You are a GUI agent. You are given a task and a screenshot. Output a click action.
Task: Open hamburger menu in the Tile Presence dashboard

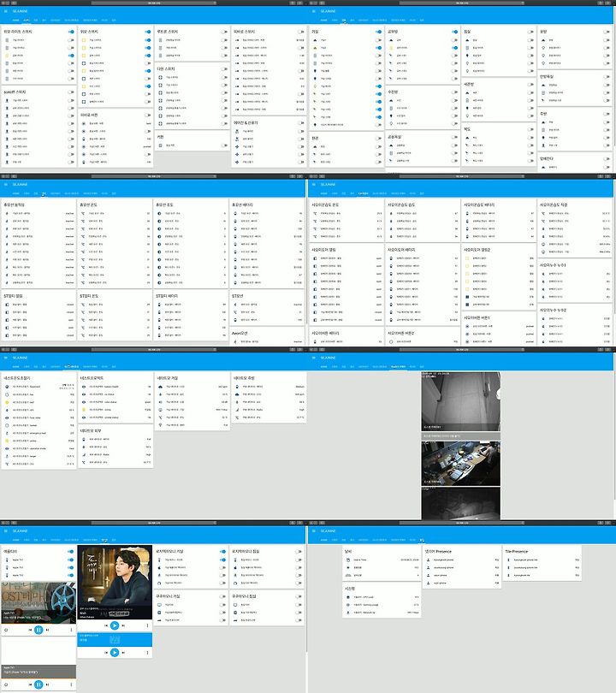pyautogui.click(x=314, y=530)
